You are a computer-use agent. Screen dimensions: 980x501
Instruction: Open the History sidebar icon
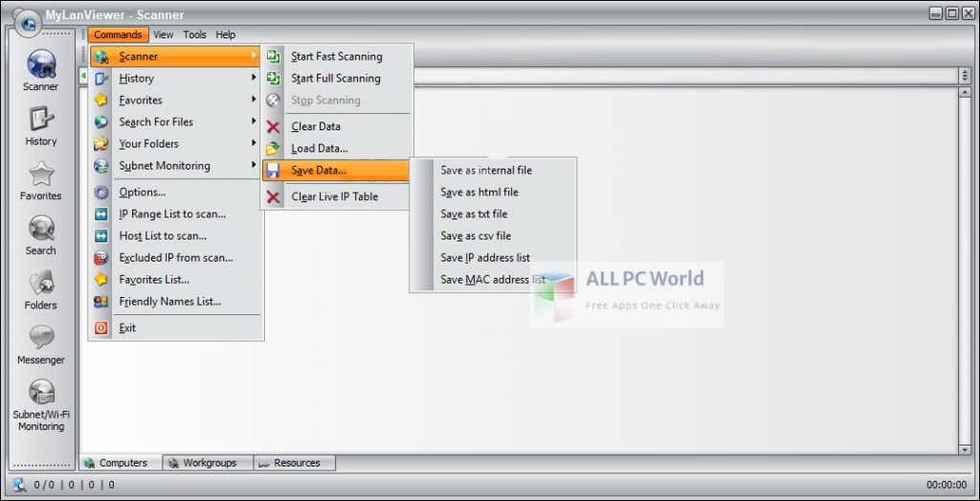[41, 125]
